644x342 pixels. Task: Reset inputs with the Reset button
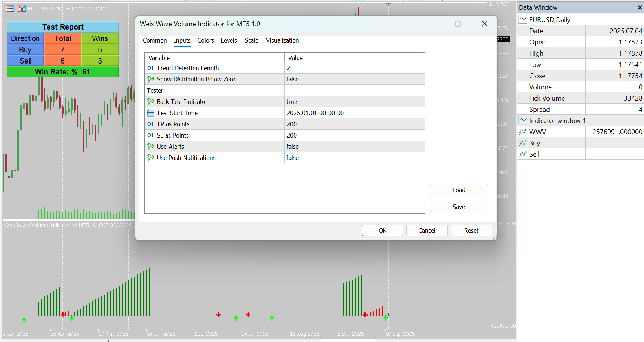[471, 231]
